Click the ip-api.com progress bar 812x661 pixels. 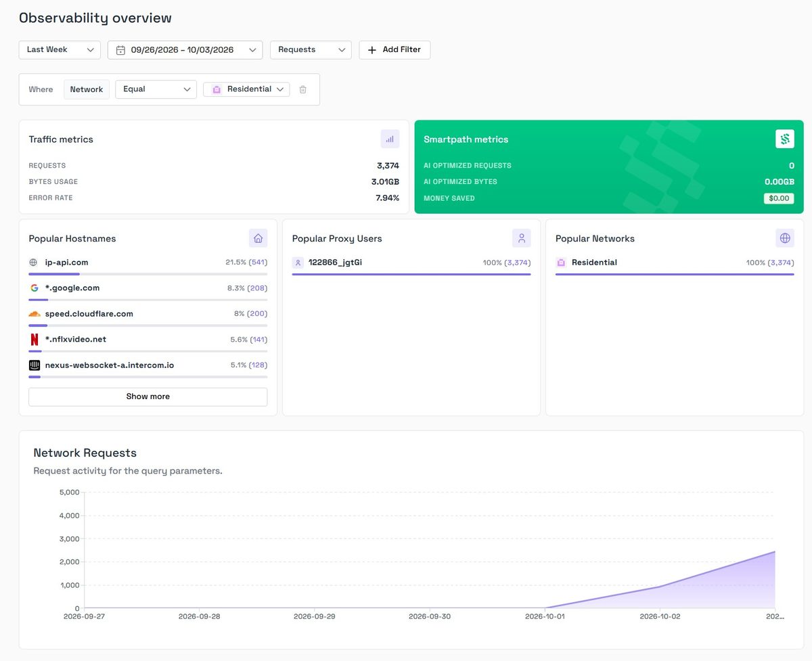tap(148, 274)
